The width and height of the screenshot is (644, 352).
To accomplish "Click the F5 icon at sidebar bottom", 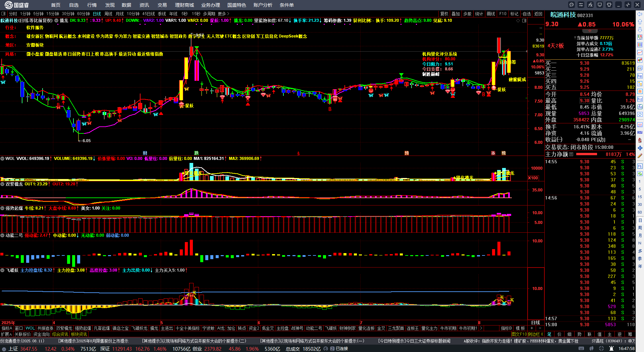I will [x=640, y=166].
